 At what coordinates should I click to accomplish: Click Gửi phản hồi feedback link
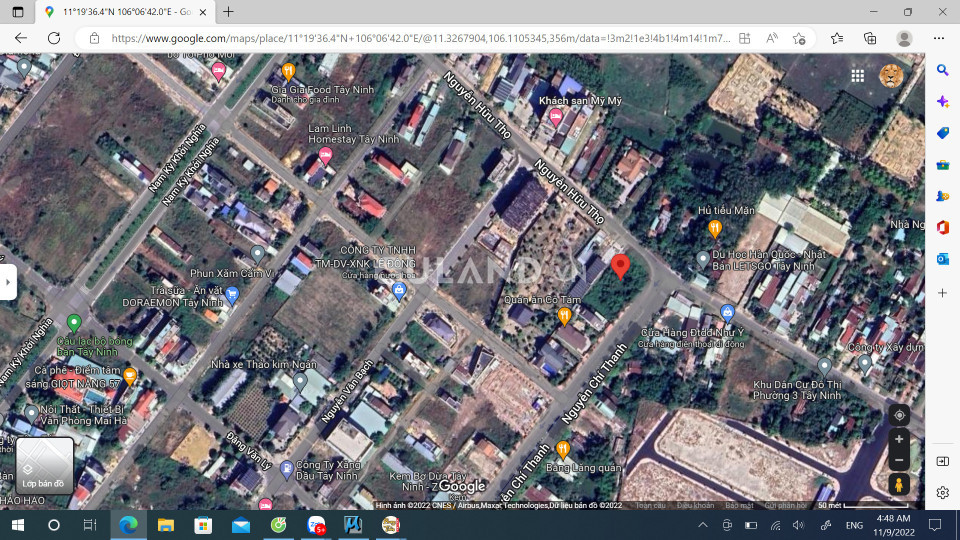point(786,505)
